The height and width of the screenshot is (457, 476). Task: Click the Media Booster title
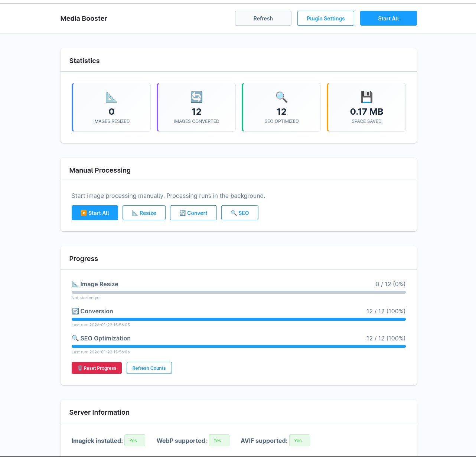coord(84,19)
